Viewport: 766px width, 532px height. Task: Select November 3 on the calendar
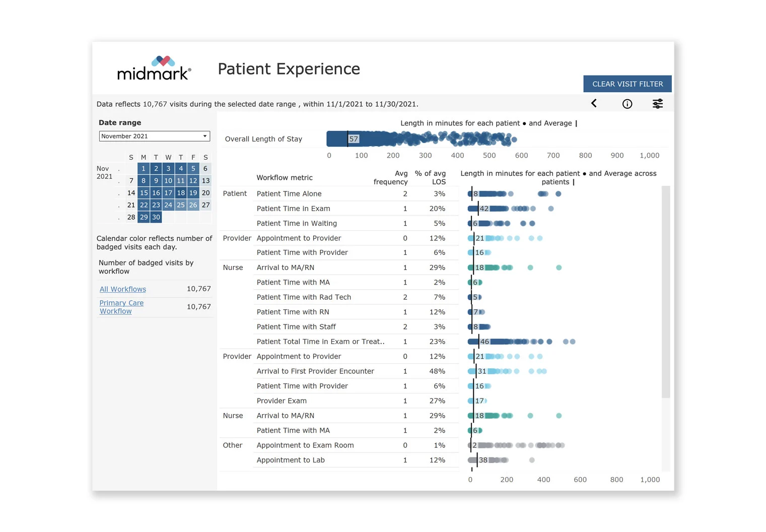[x=168, y=168]
